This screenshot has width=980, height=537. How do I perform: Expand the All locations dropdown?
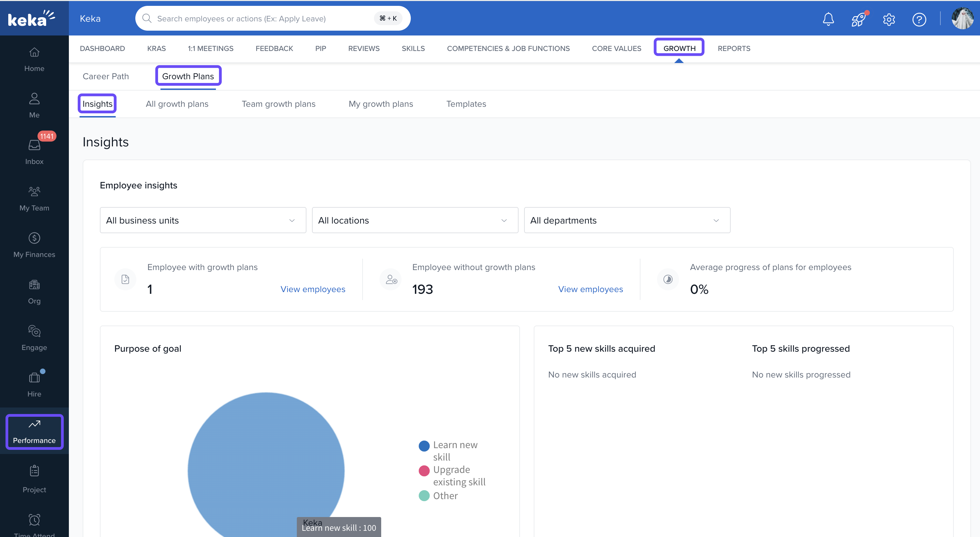pyautogui.click(x=415, y=220)
